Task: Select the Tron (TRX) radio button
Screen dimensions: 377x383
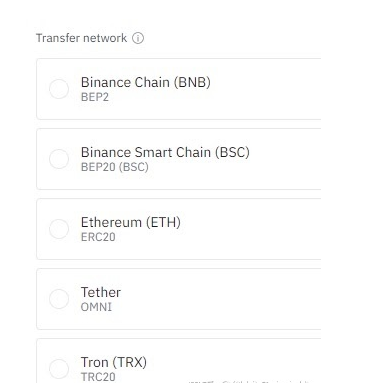Action: coord(59,369)
